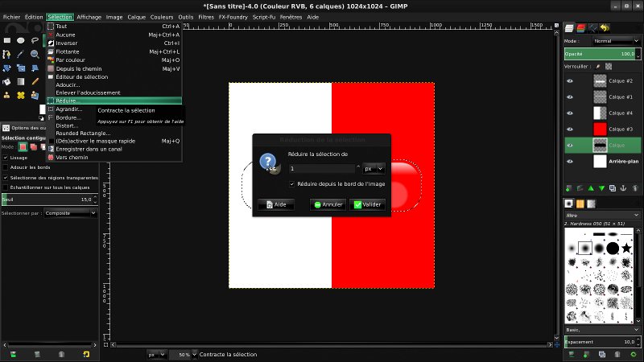
Task: Select the Color Picker tool
Action: click(x=21, y=54)
